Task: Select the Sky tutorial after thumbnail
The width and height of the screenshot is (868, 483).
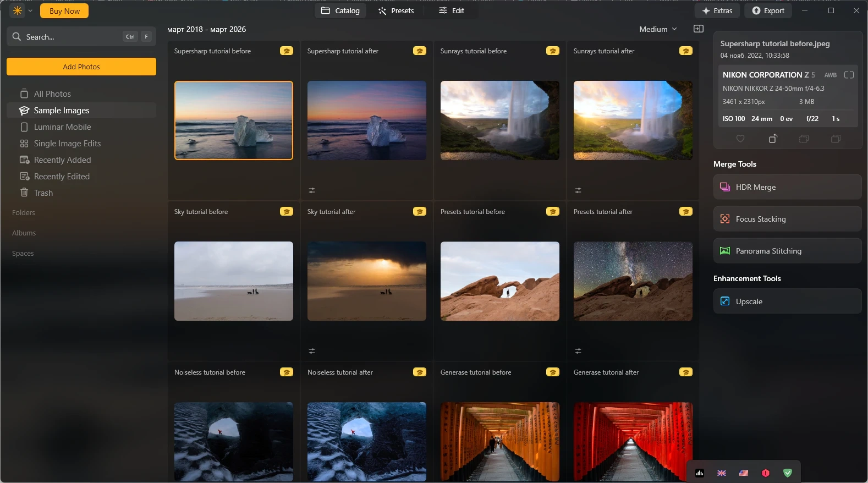Action: (x=367, y=281)
